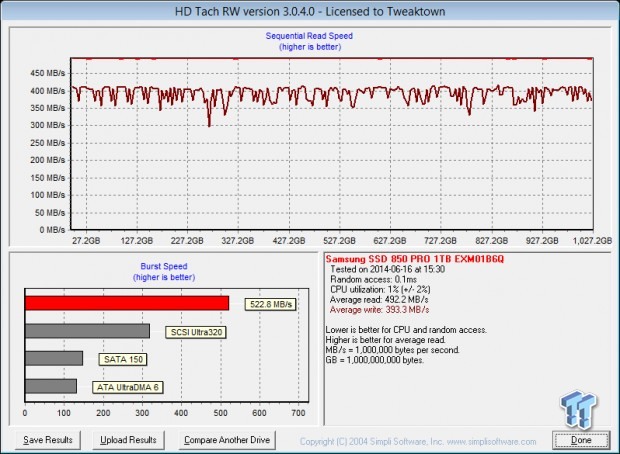This screenshot has width=620, height=454.
Task: Click the 0 MB/s axis label
Action: coord(52,230)
